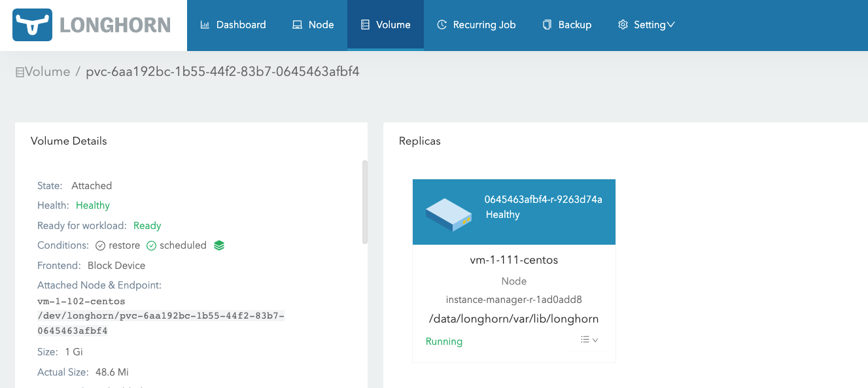This screenshot has width=868, height=388.
Task: Go back via the Volume breadcrumb link
Action: 47,72
